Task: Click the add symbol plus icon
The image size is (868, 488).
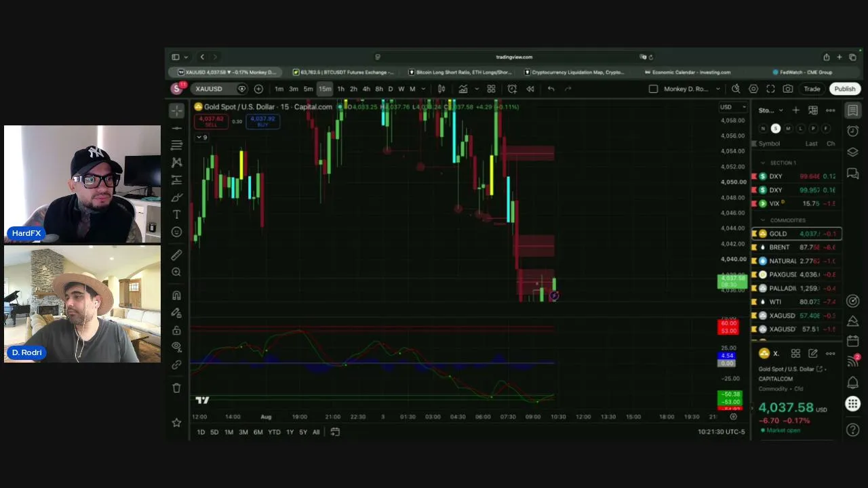Action: (x=258, y=89)
